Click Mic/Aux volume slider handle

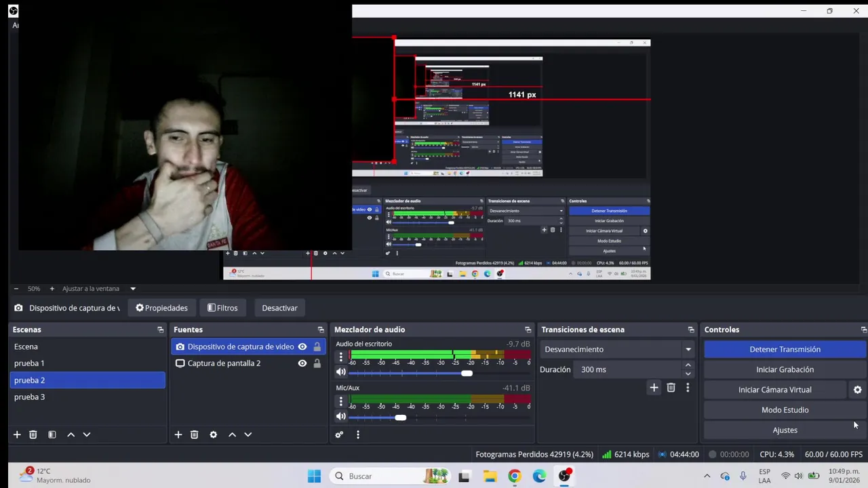401,418
